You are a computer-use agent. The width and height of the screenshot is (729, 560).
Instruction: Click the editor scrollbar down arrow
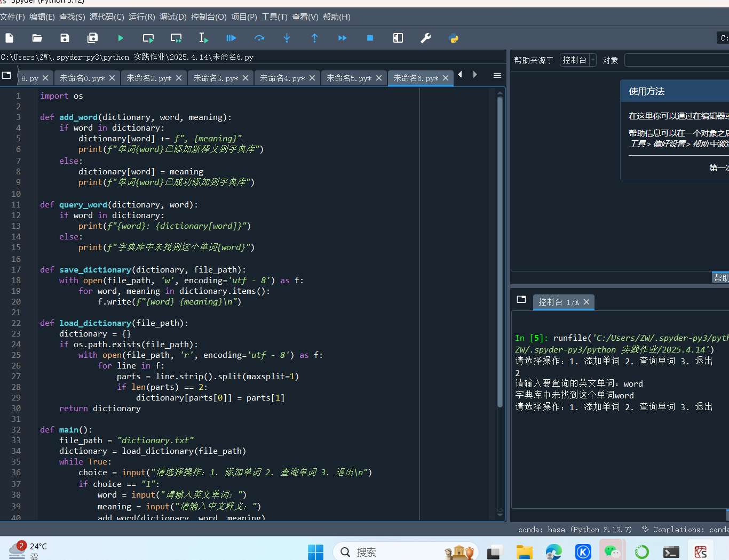[x=500, y=515]
